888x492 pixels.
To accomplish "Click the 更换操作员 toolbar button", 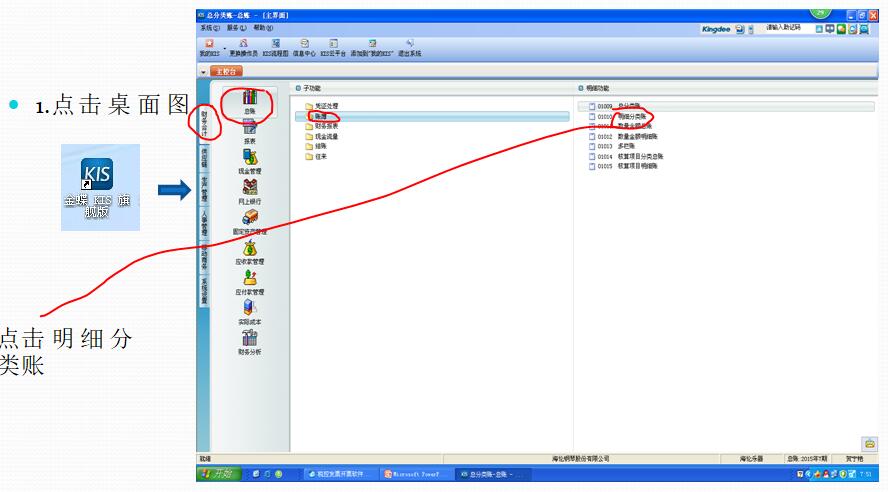I will tap(243, 48).
